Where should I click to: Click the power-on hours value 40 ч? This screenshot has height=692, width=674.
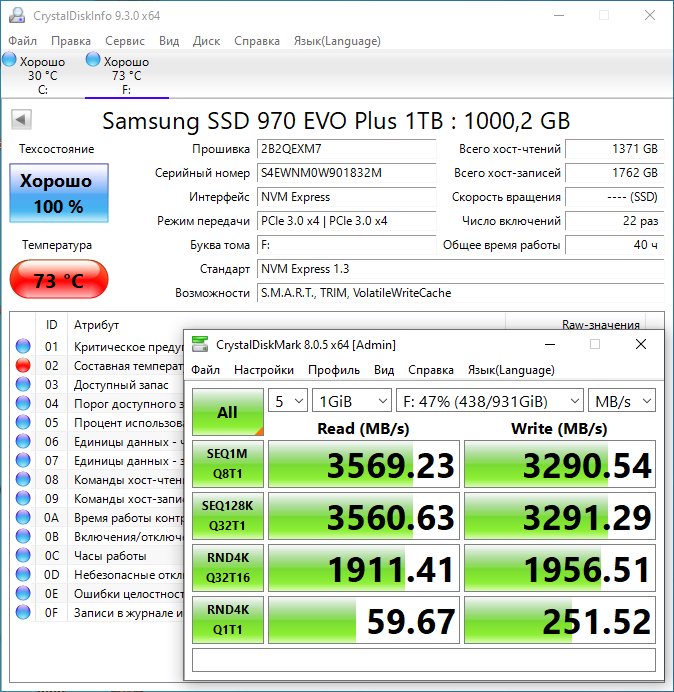coord(614,245)
